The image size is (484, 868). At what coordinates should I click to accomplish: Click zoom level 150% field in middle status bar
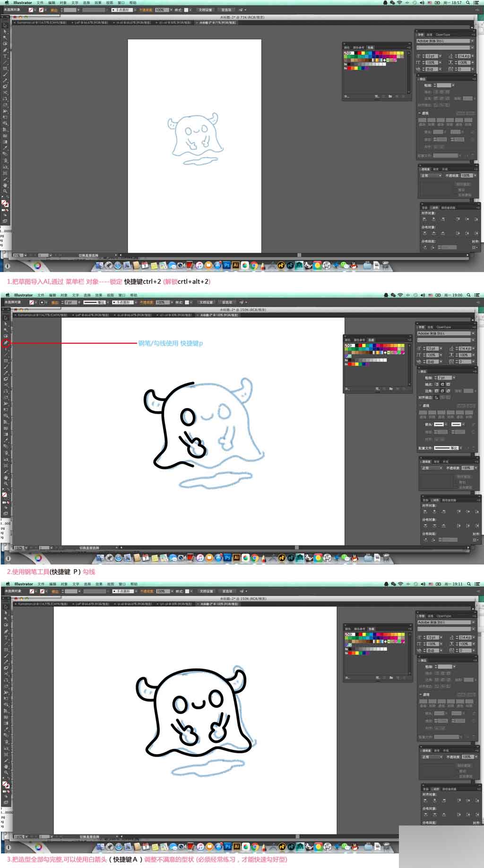[x=18, y=548]
